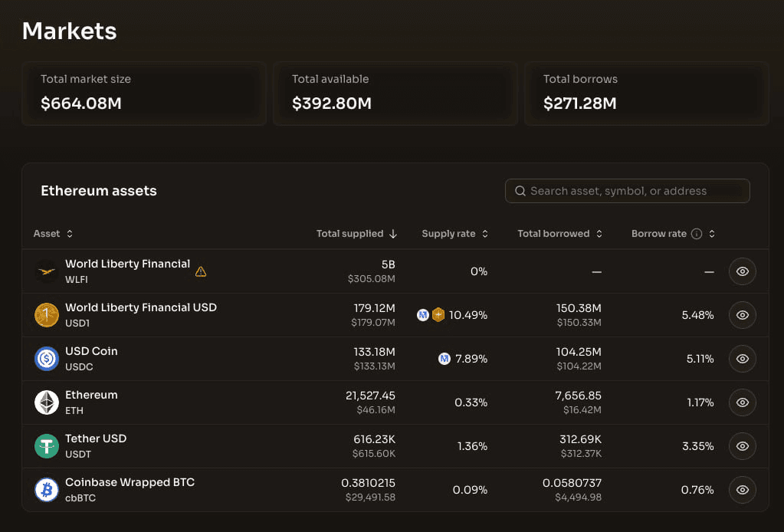Click the Tether USDT logo

point(47,446)
